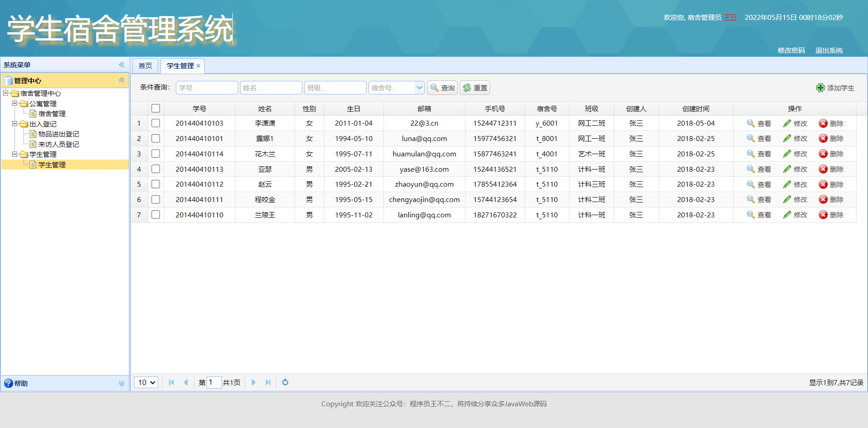Image resolution: width=868 pixels, height=428 pixels.
Task: Click the 重置 reset icon
Action: 467,88
